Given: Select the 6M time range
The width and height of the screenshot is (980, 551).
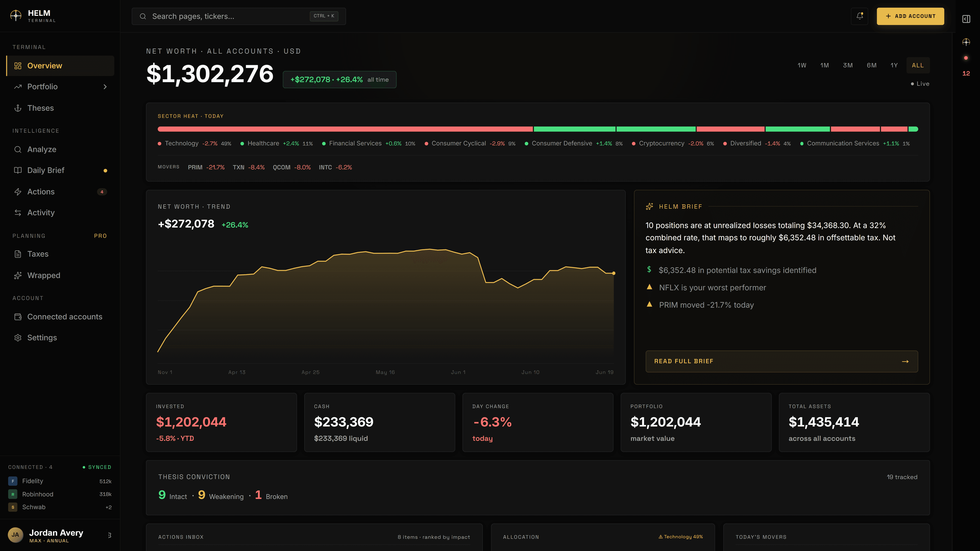Looking at the screenshot, I should (872, 65).
